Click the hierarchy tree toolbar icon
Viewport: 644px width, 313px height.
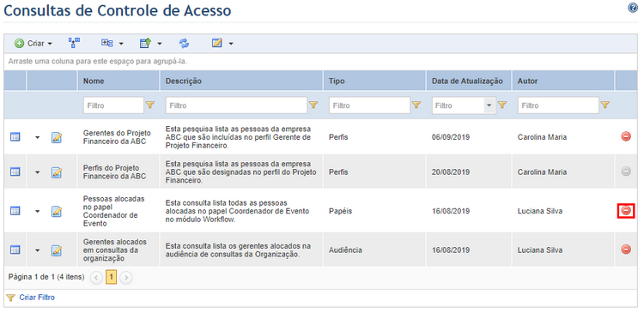point(75,43)
